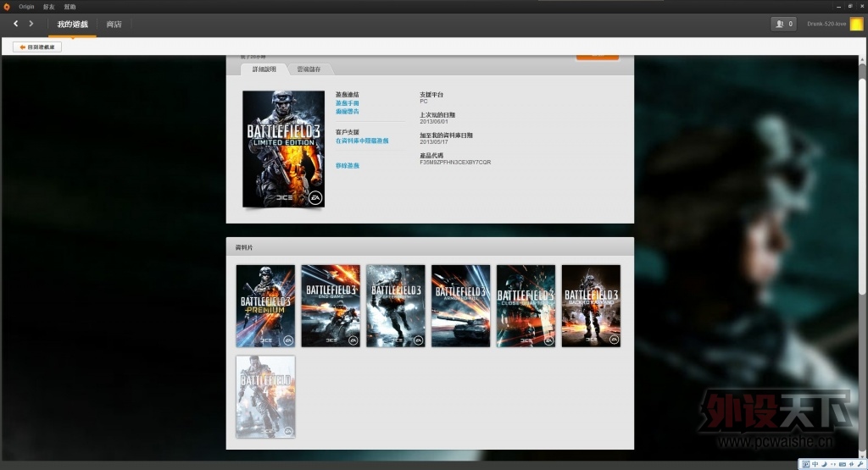The image size is (868, 470).
Task: Click the wrench icon on the IME bar
Action: (x=860, y=464)
